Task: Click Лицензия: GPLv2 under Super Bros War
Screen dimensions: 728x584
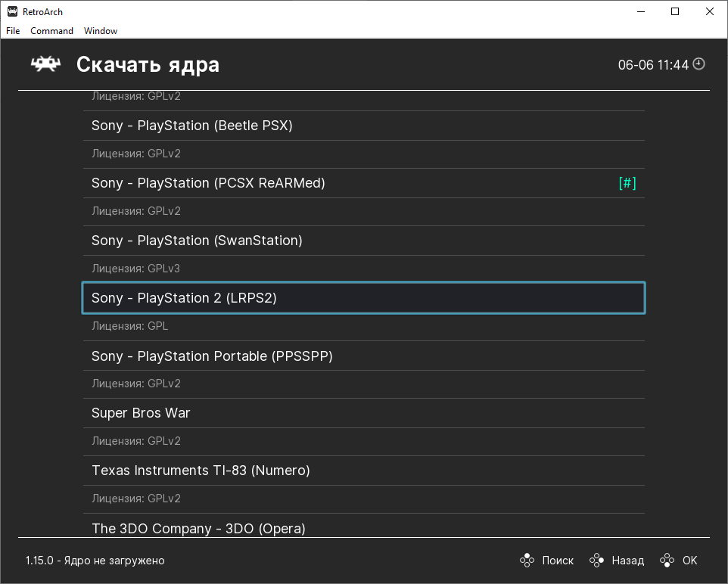Action: (136, 441)
